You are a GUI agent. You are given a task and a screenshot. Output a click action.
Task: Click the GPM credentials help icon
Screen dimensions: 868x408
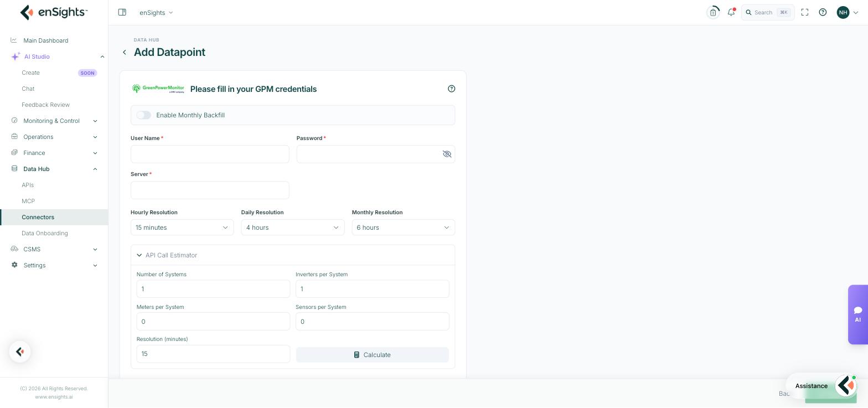(452, 89)
